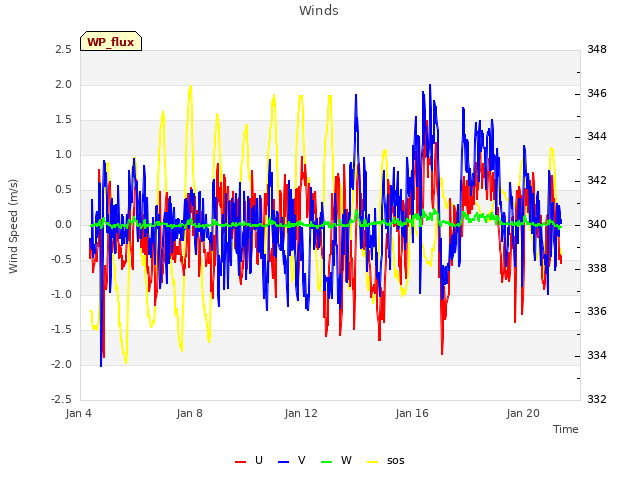Toggle the V series legend entry
The image size is (640, 480).
(x=291, y=461)
